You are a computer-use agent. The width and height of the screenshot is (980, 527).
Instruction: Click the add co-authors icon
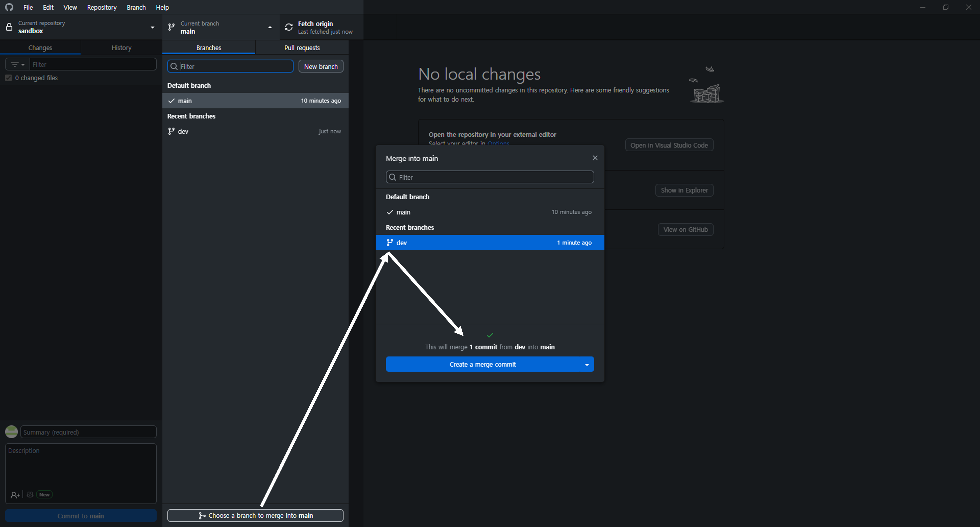15,495
